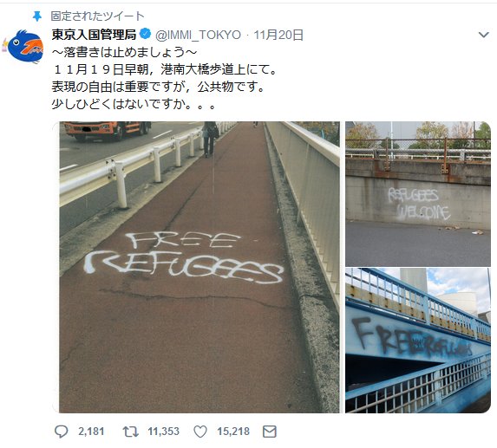Viewport: 497px width, 448px height.
Task: Open the blue bridge graffiti photo
Action: [x=418, y=341]
